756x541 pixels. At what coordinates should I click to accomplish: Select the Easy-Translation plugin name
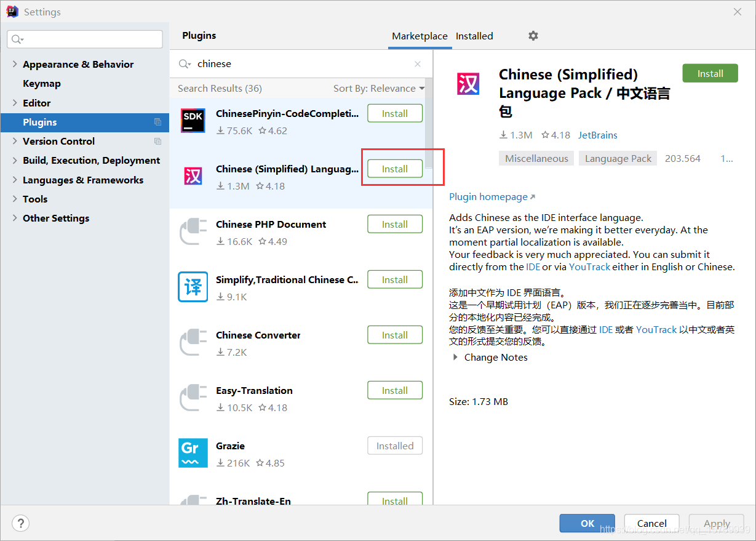254,390
